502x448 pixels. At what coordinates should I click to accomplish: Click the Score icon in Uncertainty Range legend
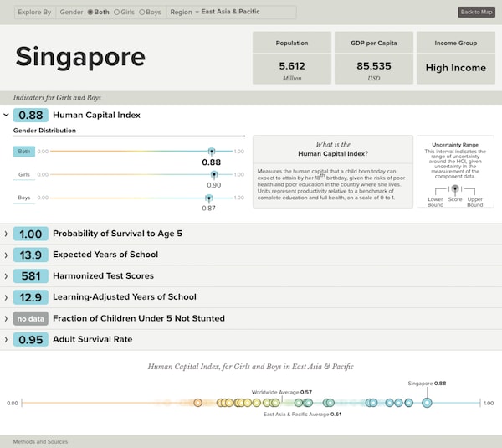[x=455, y=188]
